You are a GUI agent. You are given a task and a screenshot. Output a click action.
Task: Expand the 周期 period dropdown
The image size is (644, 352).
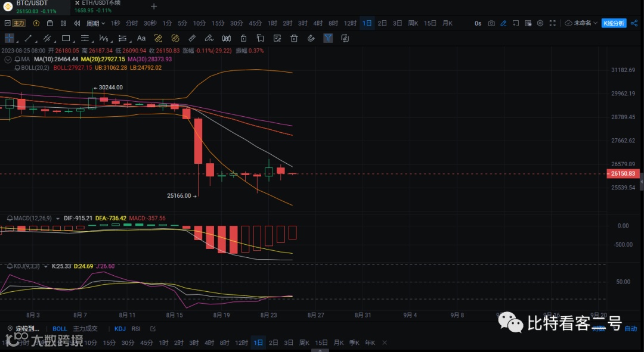pos(95,23)
